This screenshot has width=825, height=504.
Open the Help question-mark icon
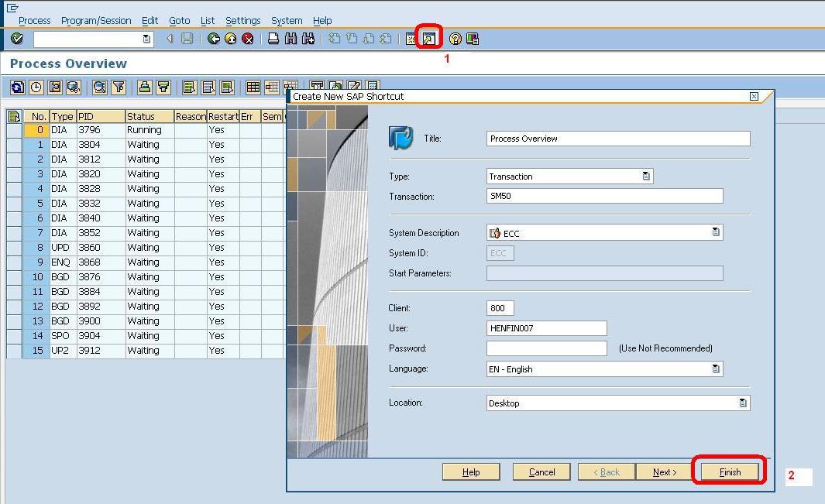pyautogui.click(x=455, y=38)
